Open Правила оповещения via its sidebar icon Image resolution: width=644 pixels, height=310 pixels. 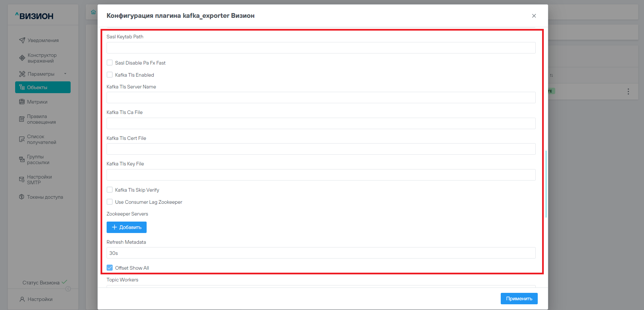(x=22, y=119)
